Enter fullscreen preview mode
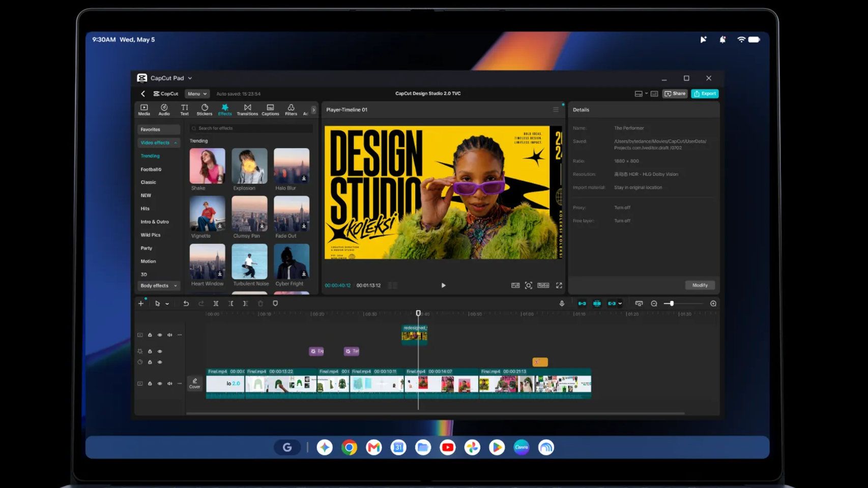 (x=559, y=286)
